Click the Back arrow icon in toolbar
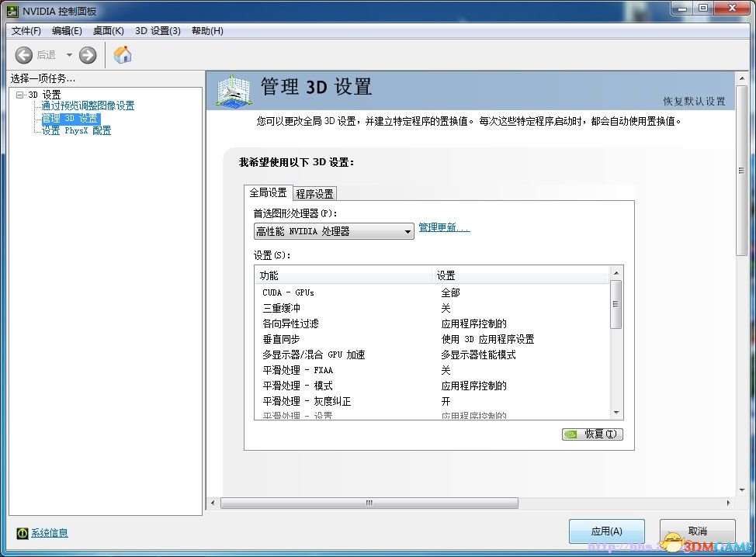756x557 pixels. pyautogui.click(x=23, y=55)
